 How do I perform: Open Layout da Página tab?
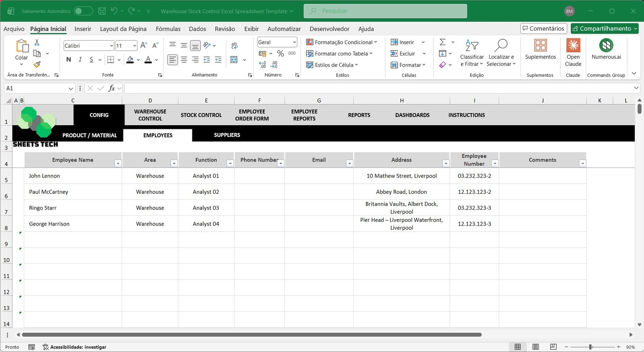coord(123,29)
